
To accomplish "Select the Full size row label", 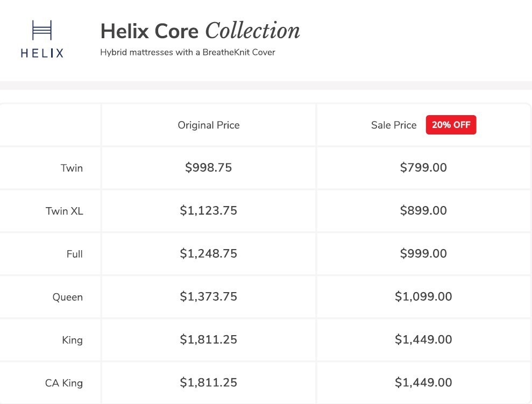I will pos(74,254).
